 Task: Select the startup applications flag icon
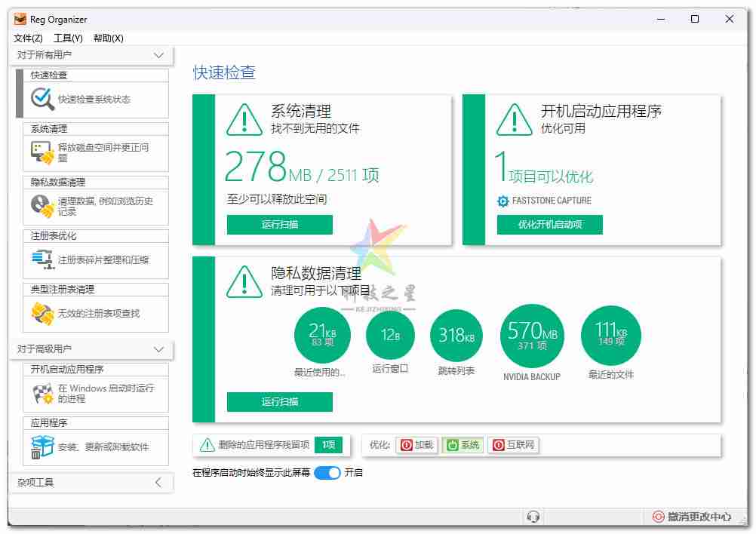pyautogui.click(x=42, y=393)
